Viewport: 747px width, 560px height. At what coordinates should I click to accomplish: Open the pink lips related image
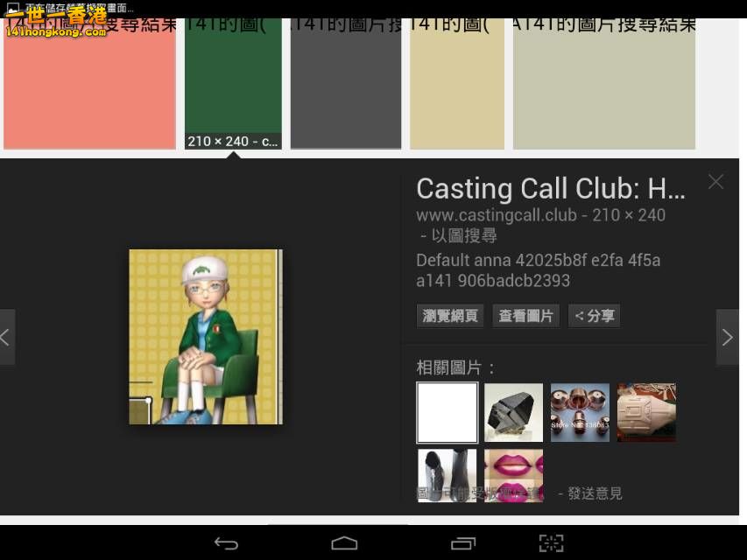513,475
